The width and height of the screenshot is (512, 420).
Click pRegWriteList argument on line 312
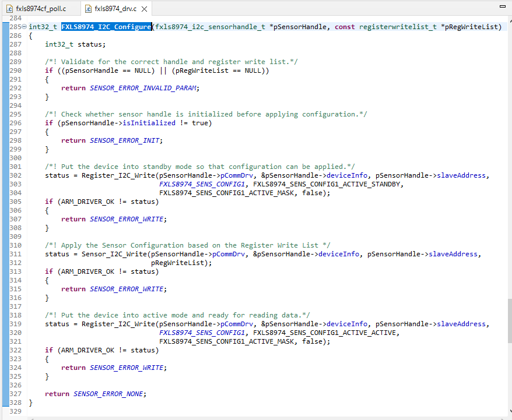pyautogui.click(x=180, y=263)
